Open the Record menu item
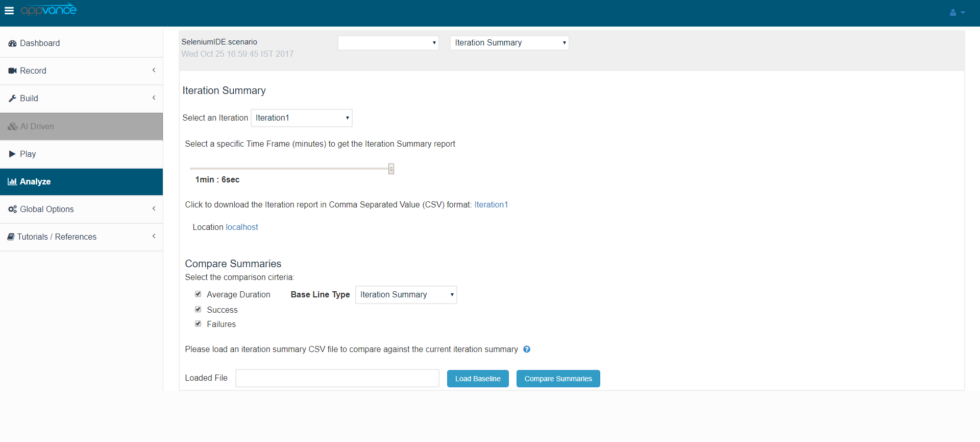980x442 pixels. pyautogui.click(x=82, y=71)
